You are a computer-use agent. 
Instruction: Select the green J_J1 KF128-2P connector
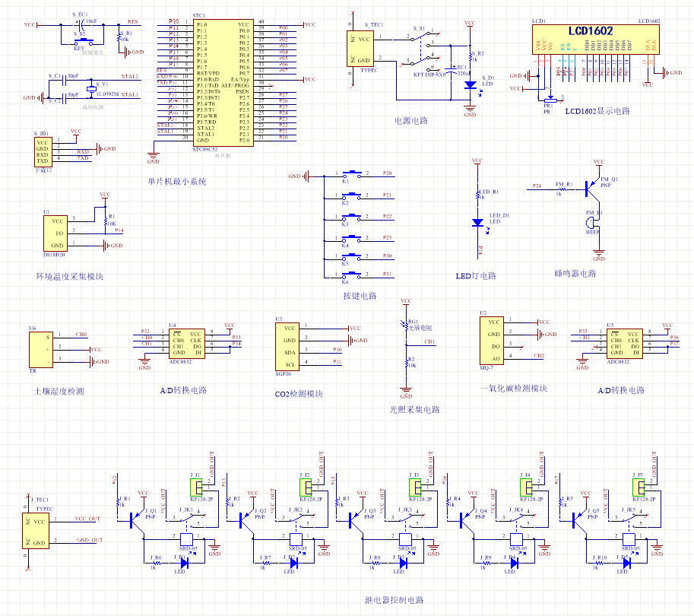coord(198,487)
